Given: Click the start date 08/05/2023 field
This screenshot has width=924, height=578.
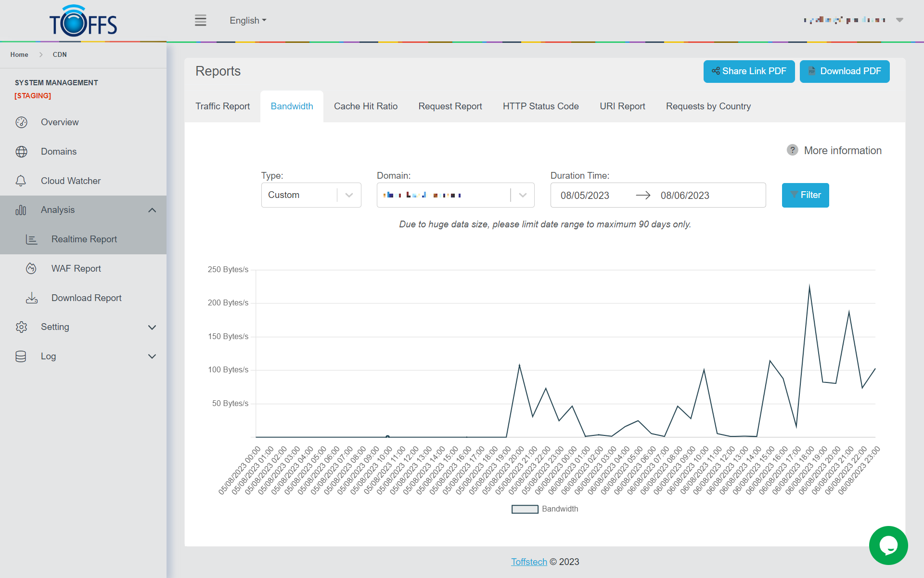Looking at the screenshot, I should (x=585, y=196).
